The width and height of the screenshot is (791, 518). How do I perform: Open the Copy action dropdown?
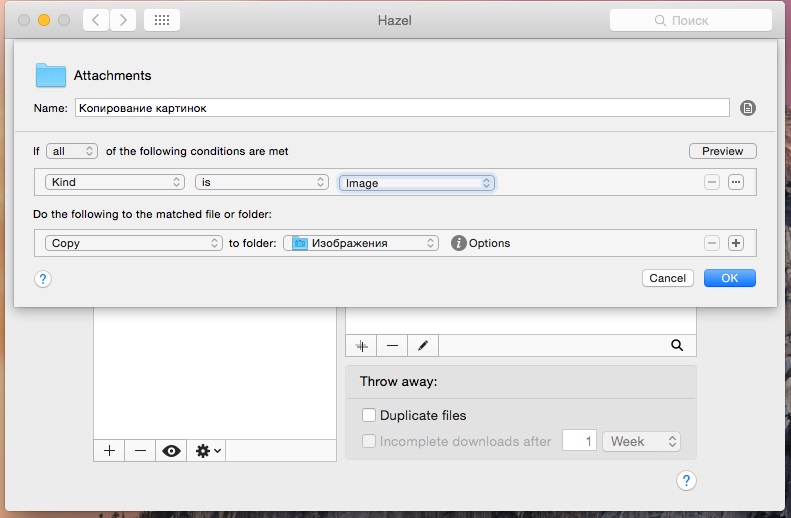point(134,243)
